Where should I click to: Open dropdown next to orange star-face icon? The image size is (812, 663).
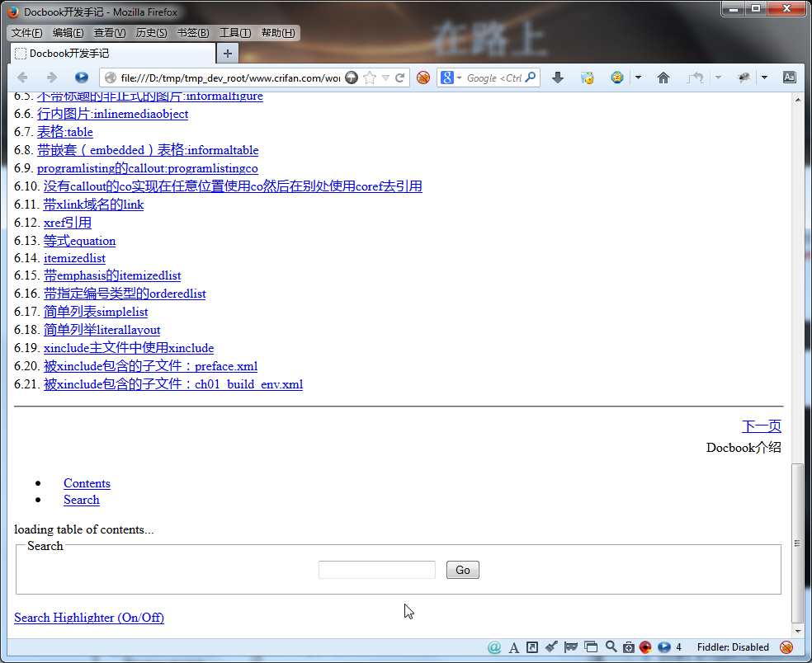click(638, 78)
